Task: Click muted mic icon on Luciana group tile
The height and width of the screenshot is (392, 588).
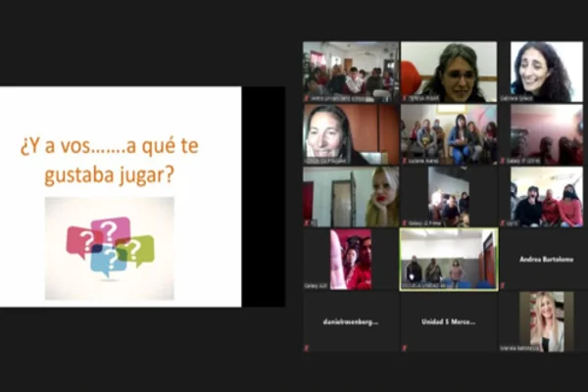Action: click(x=404, y=161)
